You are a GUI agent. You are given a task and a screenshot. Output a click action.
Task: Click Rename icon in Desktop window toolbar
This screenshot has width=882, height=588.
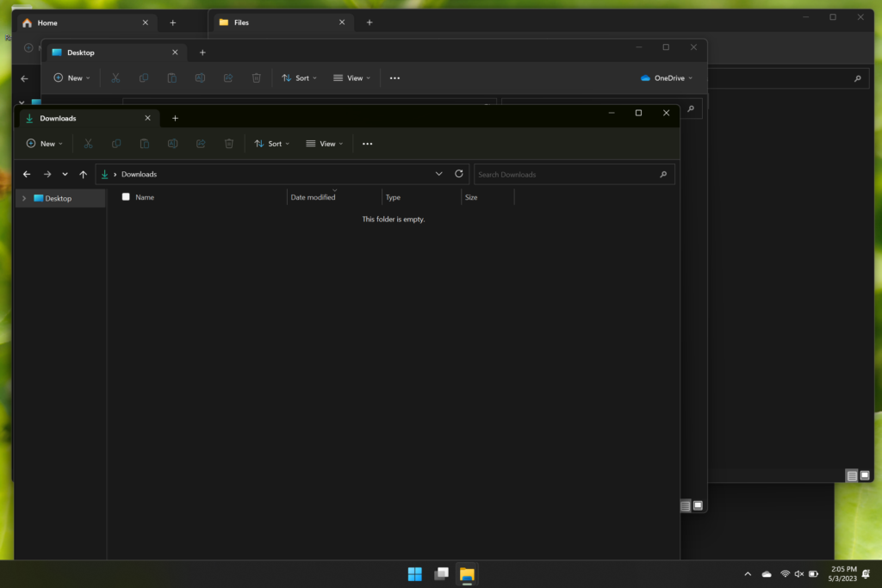coord(200,78)
